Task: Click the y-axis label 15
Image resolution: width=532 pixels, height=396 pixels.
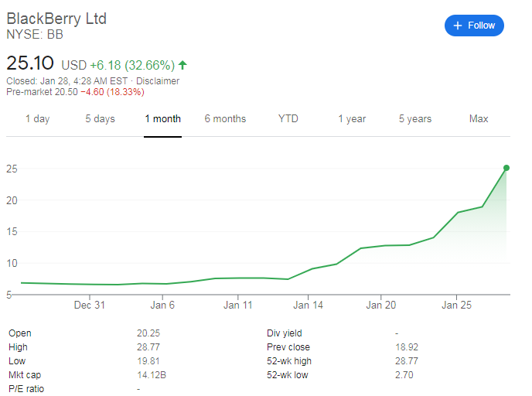Action: (12, 232)
